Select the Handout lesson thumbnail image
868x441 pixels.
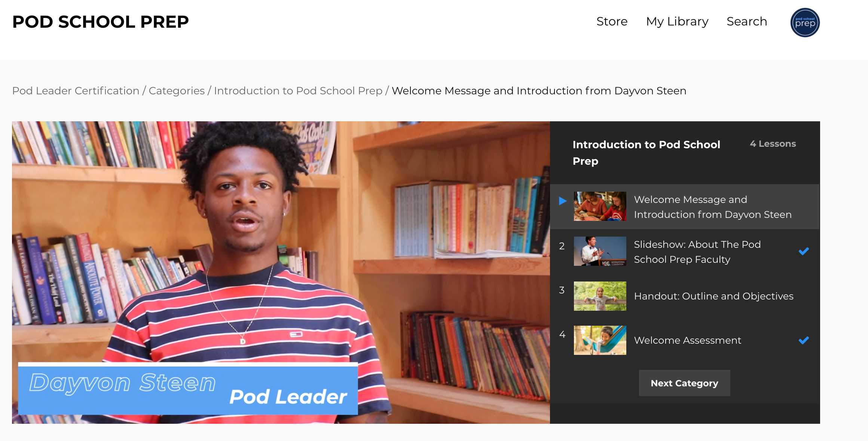click(600, 296)
